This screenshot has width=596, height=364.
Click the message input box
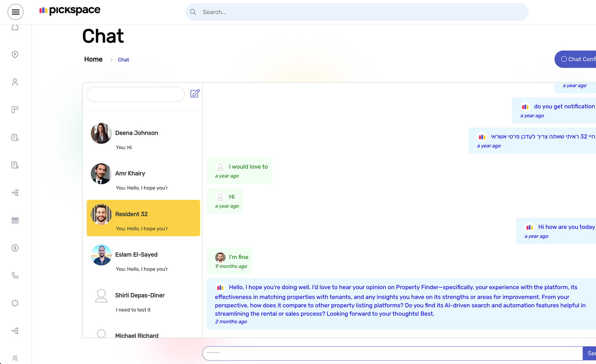tap(392, 354)
